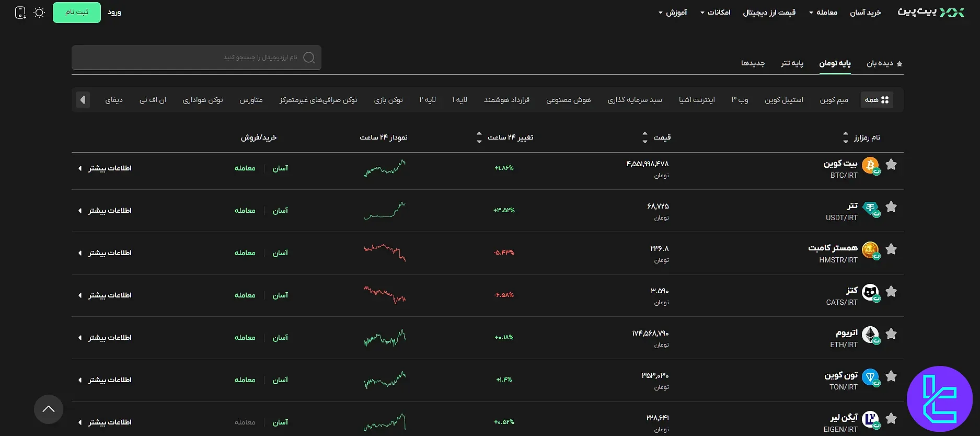The height and width of the screenshot is (436, 980).
Task: Expand the معامله dropdown in navbar
Action: click(x=823, y=13)
